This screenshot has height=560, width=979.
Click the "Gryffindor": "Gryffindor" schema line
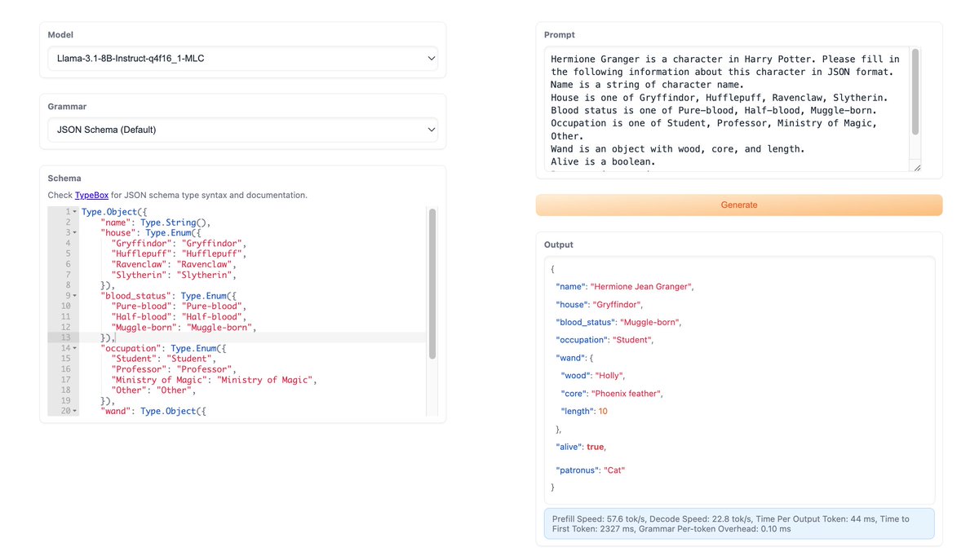pos(179,244)
